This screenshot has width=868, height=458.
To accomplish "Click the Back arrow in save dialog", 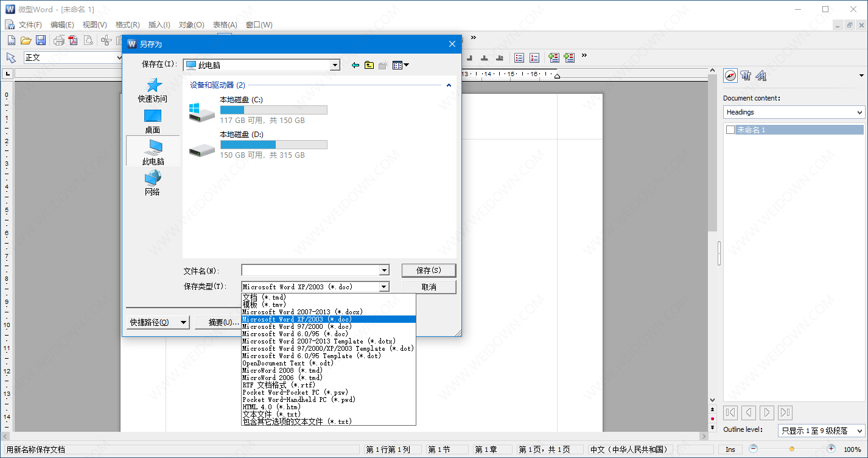I will coord(355,65).
